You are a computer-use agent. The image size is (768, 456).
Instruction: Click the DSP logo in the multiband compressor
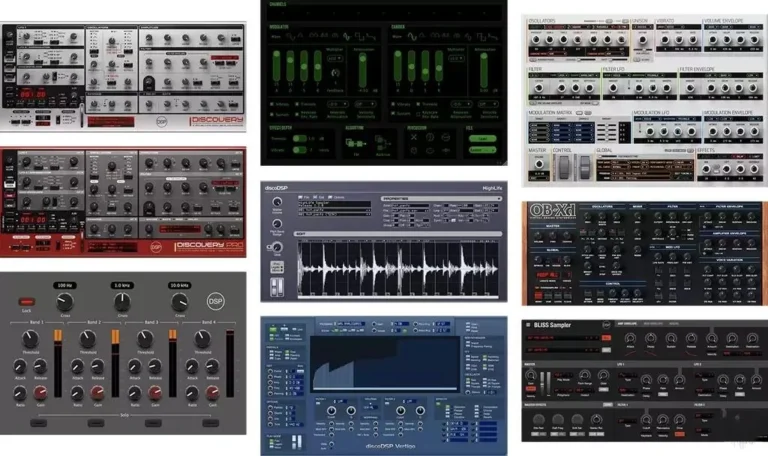click(x=216, y=301)
